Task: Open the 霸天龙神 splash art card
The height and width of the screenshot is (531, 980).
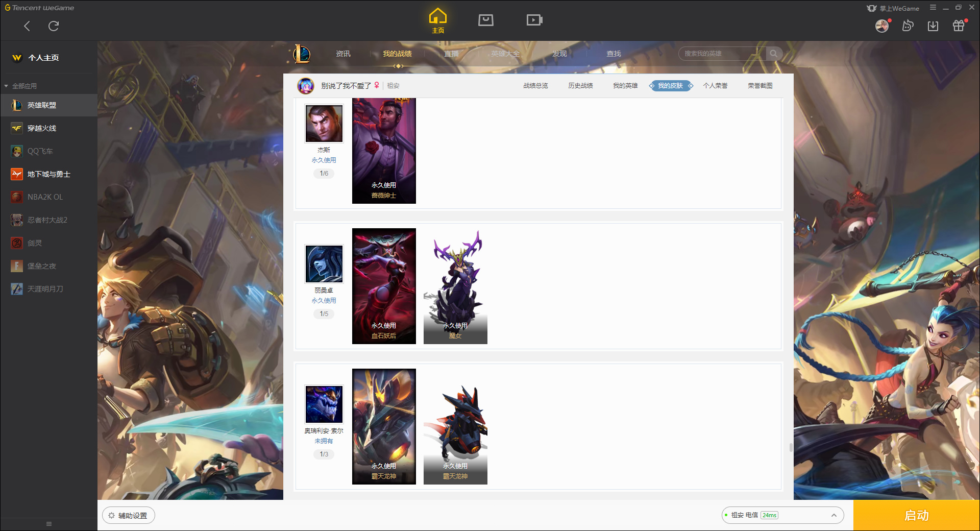Action: pyautogui.click(x=384, y=426)
